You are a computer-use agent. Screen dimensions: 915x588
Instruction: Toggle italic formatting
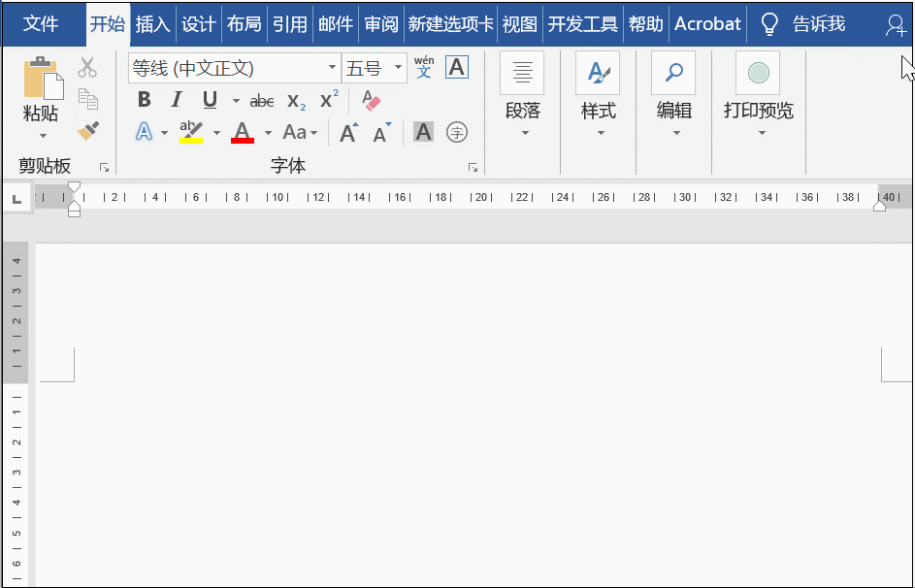click(176, 99)
